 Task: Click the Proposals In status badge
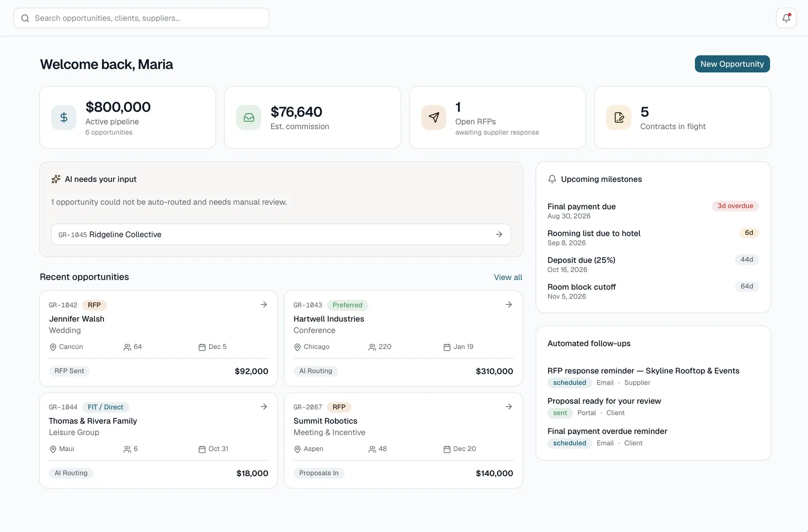coord(319,473)
